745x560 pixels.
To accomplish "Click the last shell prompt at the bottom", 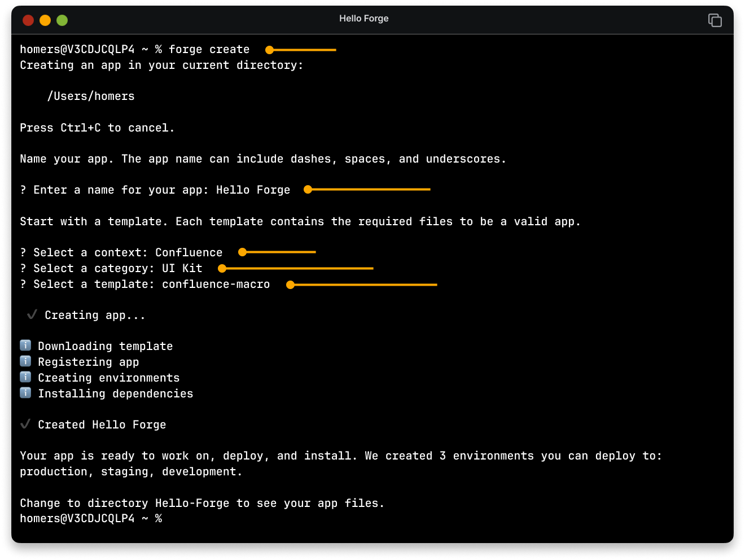I will click(x=91, y=519).
